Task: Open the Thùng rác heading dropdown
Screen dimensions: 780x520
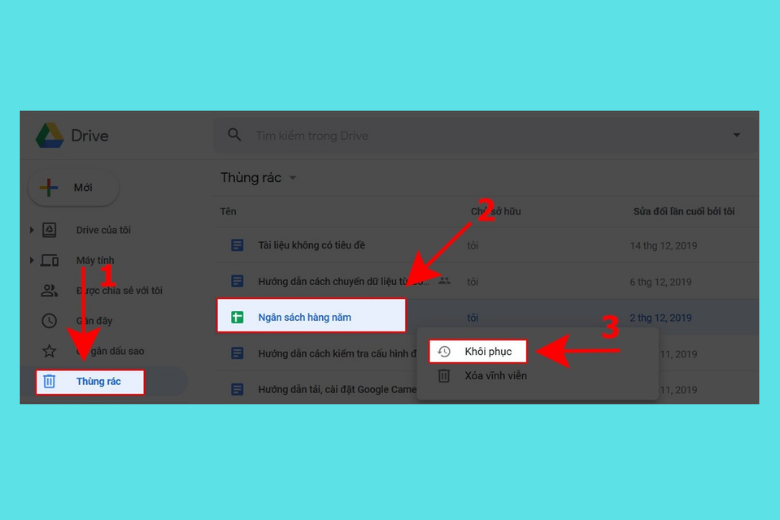Action: (x=293, y=178)
